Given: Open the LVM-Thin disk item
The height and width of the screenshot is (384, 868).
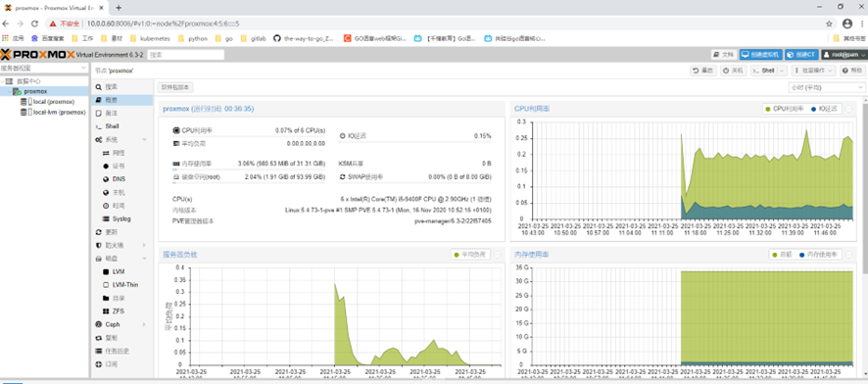Looking at the screenshot, I should point(124,284).
